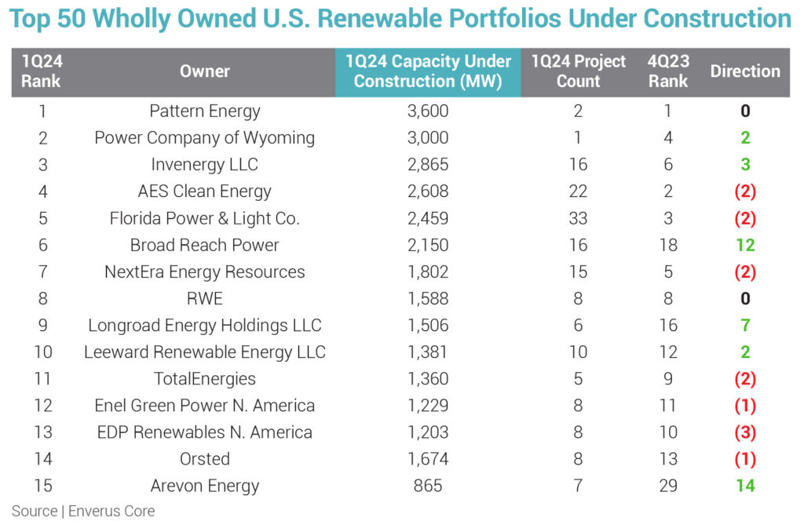Select Broad Reach Power's 2,150 capacity value
Image resolution: width=804 pixels, height=532 pixels.
coord(428,245)
